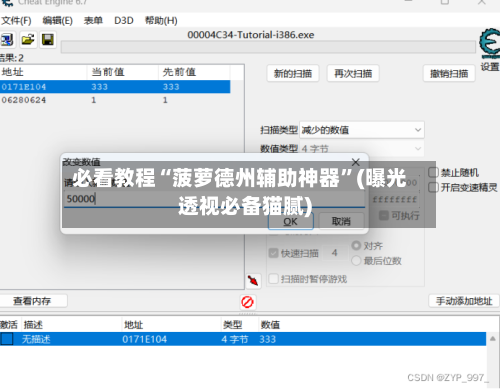Close the change value dialog
500x389 pixels.
356,162
